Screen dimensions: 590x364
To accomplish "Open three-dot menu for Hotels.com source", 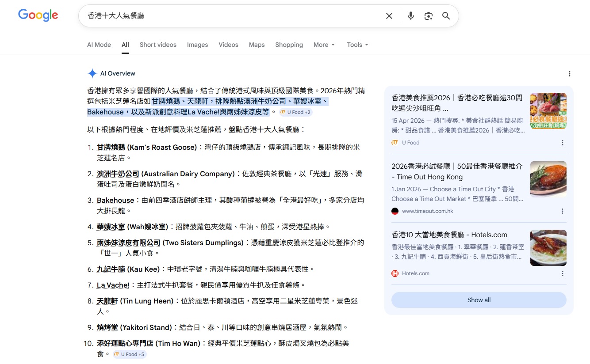I will 563,273.
